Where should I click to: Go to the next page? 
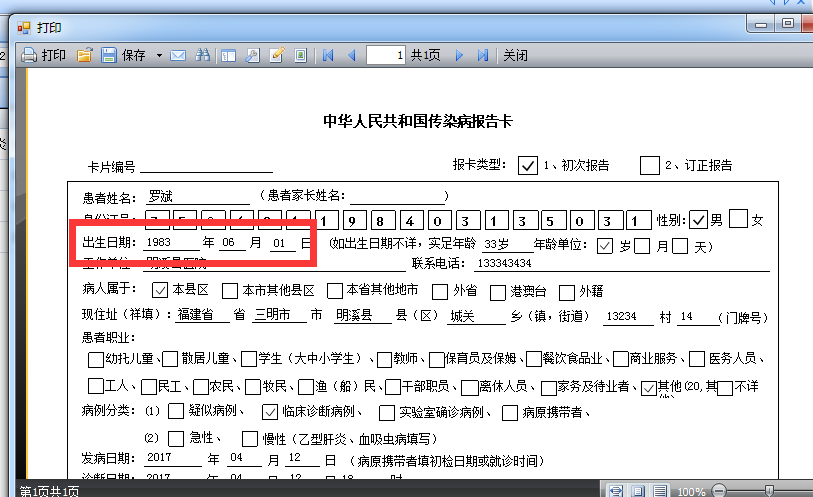click(459, 55)
